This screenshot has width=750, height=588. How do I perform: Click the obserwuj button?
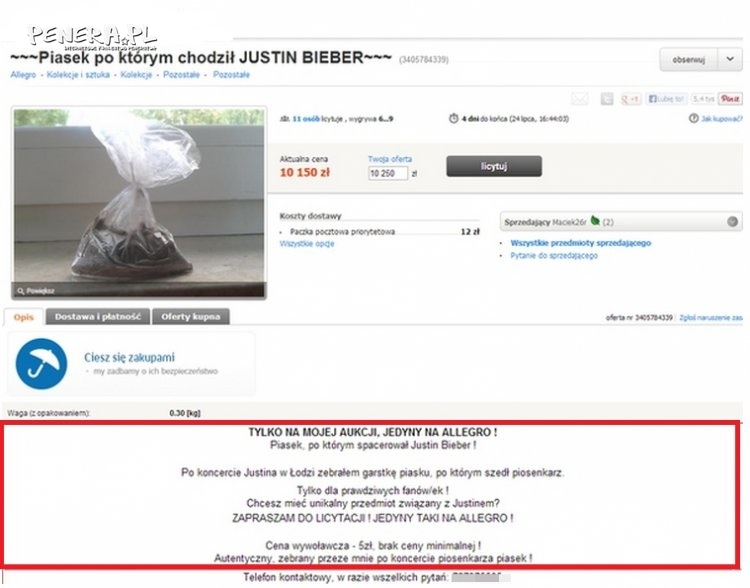(689, 59)
